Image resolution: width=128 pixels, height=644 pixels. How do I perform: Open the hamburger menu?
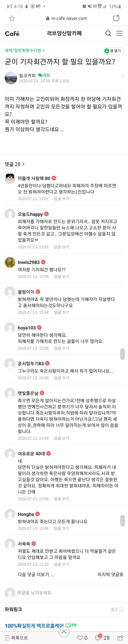point(119,34)
